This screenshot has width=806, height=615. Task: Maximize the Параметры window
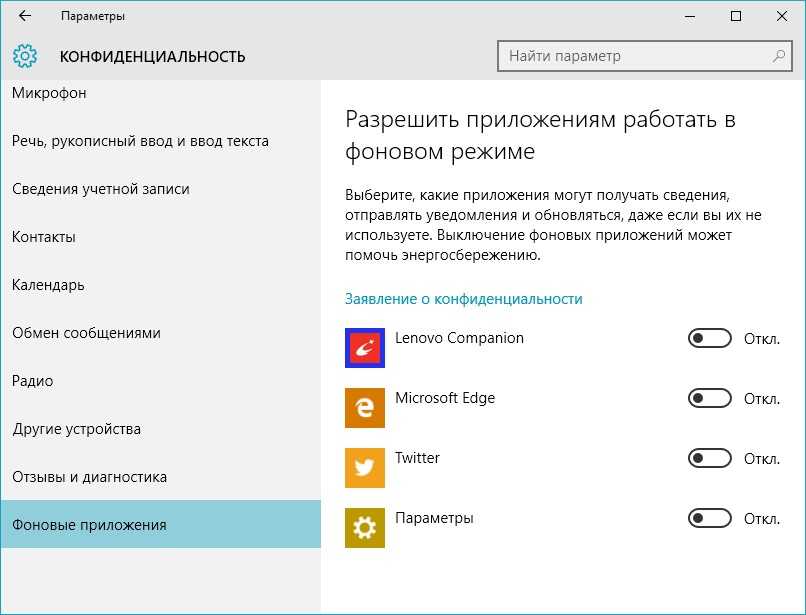(736, 16)
